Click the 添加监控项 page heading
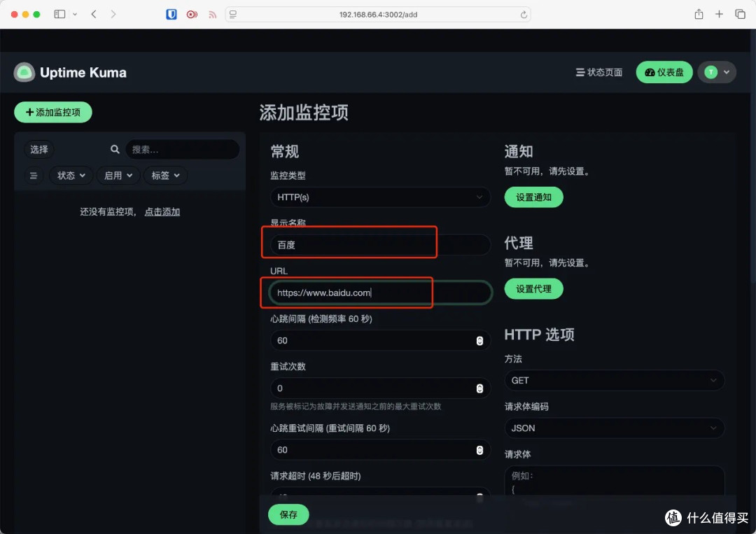The height and width of the screenshot is (534, 756). coord(304,112)
